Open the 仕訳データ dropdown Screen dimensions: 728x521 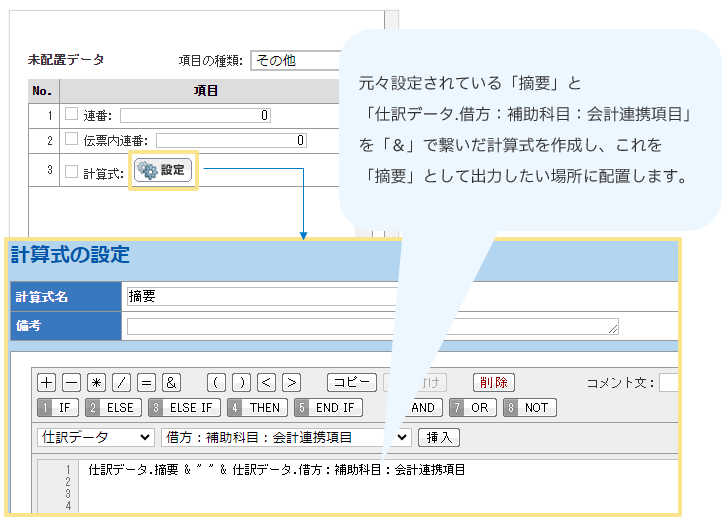96,437
